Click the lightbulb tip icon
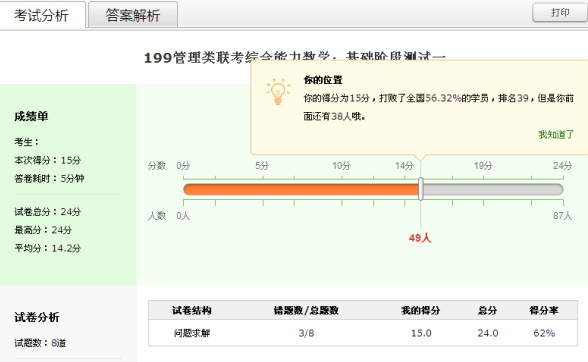 (x=278, y=92)
